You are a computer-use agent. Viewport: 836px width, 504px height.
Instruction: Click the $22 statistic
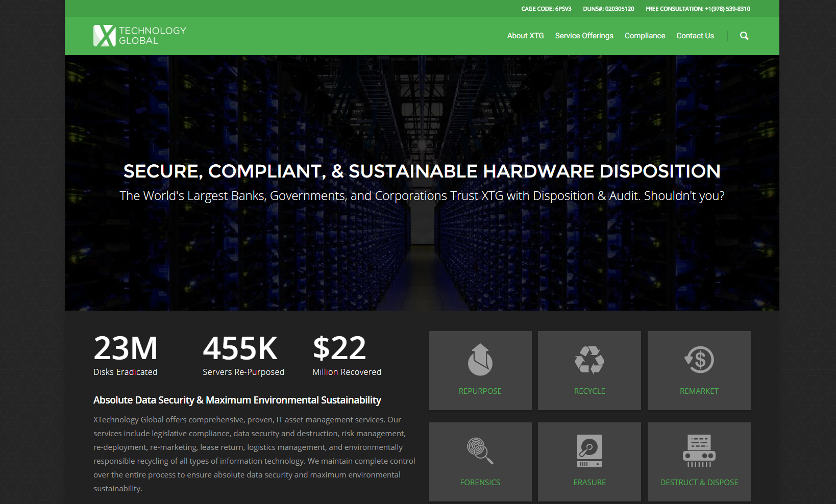coord(339,348)
